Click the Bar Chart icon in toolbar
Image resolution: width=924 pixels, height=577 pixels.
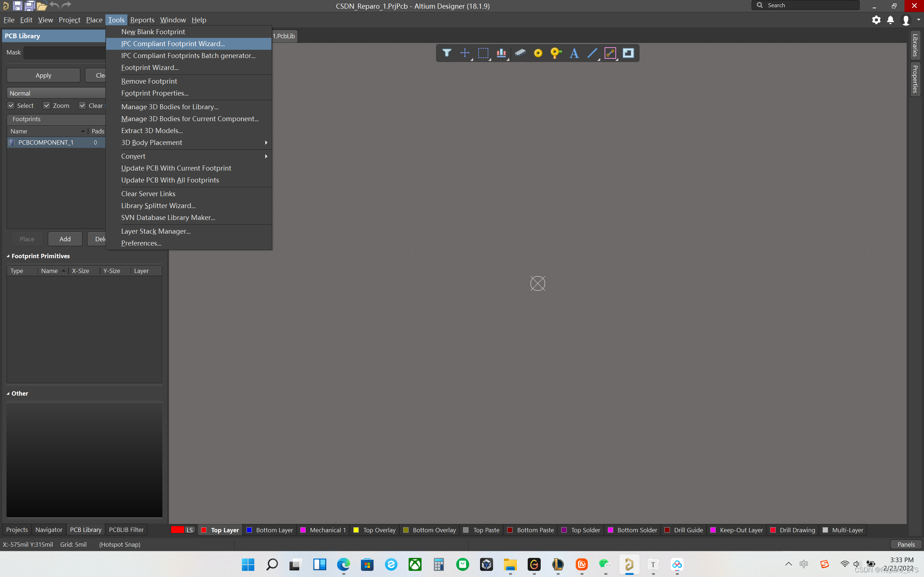point(502,53)
